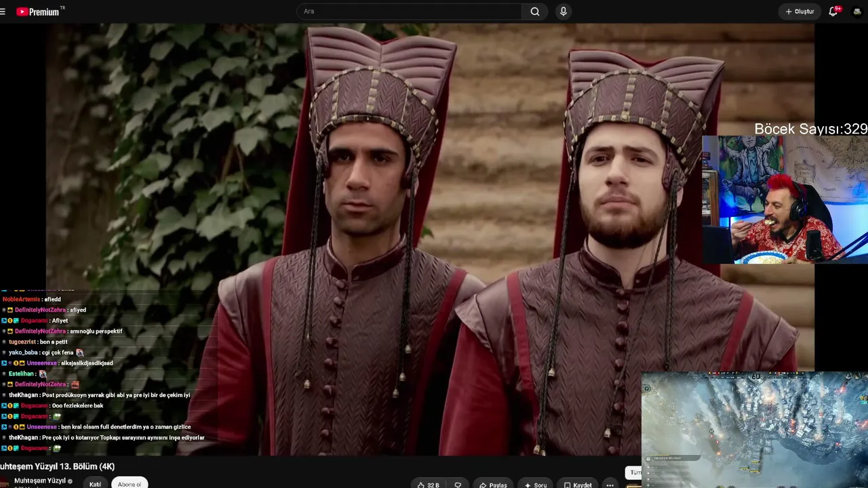Click chat message starting 'Pre çok iyi'
The image size is (868, 488).
click(123, 437)
